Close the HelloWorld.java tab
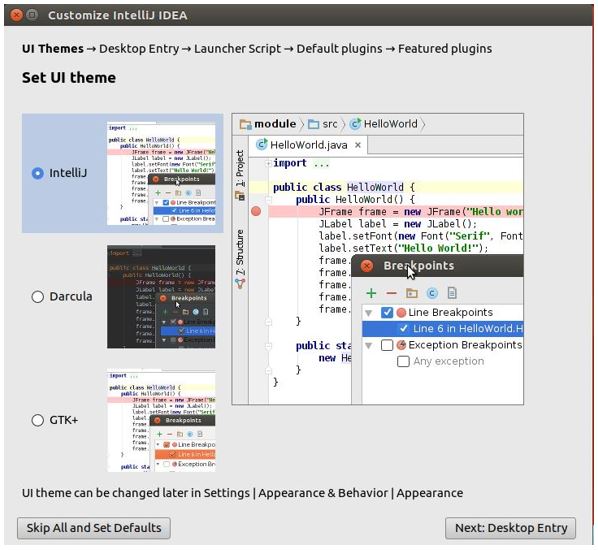Viewport: 598px width, 550px height. click(357, 145)
